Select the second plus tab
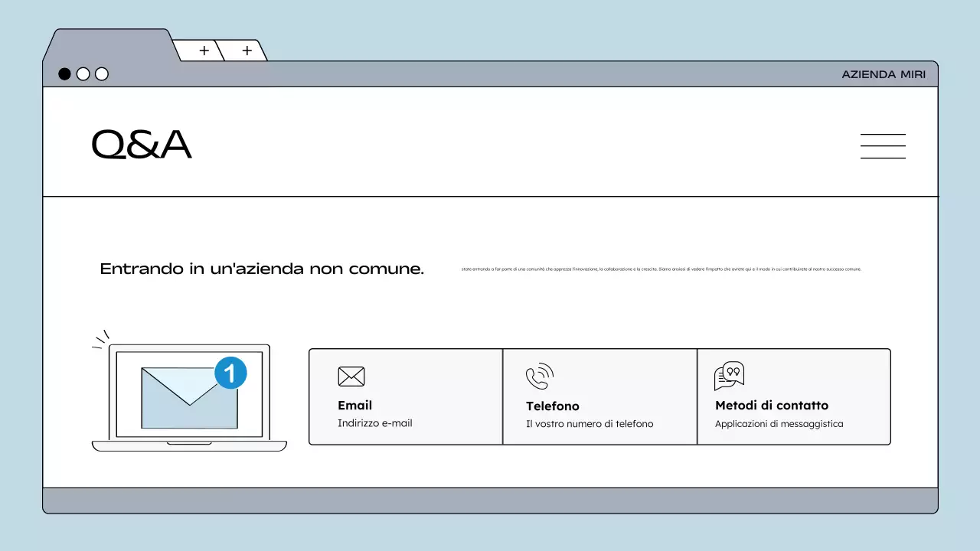Screen dimensions: 980x551 (246, 50)
